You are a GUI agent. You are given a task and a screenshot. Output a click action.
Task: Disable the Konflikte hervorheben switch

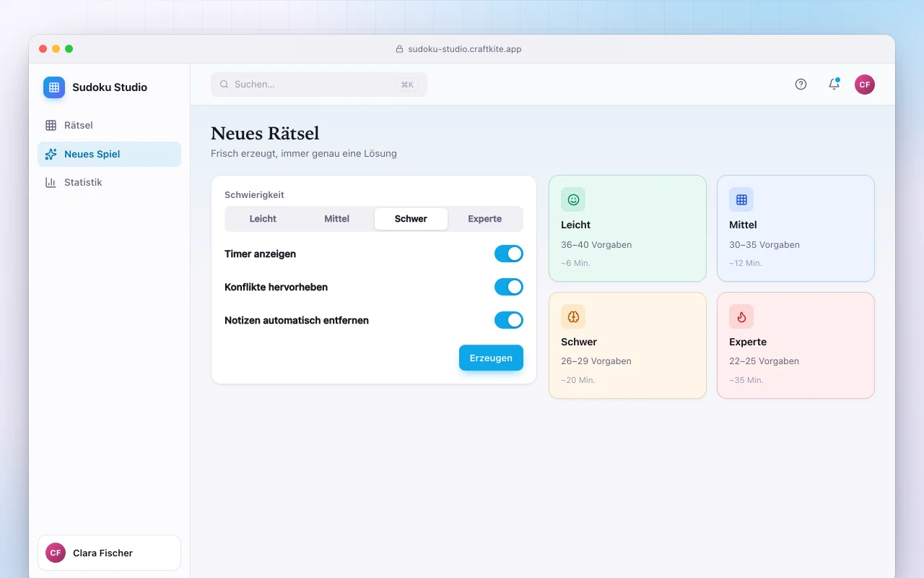[509, 287]
